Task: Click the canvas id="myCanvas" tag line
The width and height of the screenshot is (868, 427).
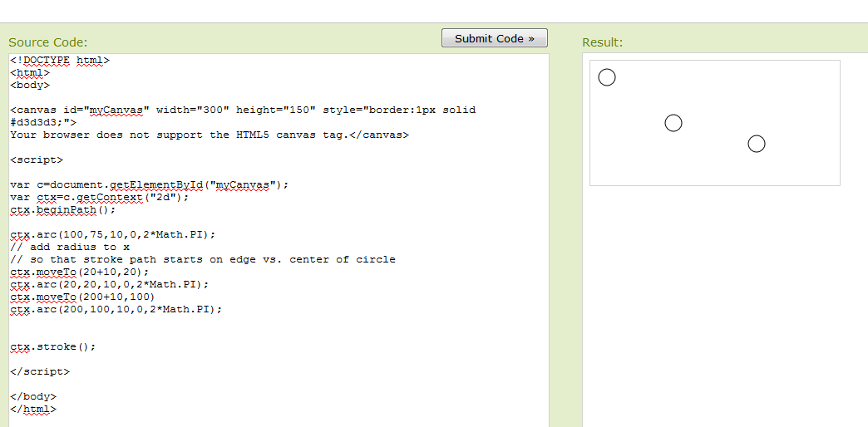Action: pos(243,110)
